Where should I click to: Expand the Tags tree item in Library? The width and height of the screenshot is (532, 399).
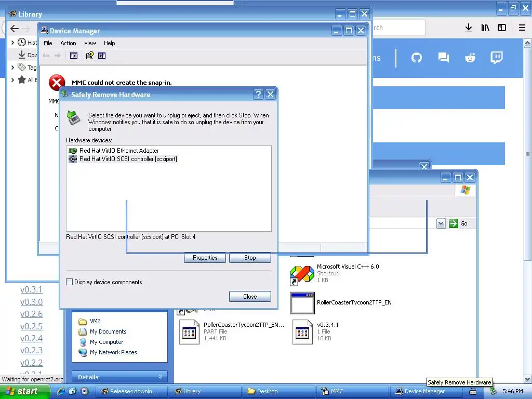12,67
